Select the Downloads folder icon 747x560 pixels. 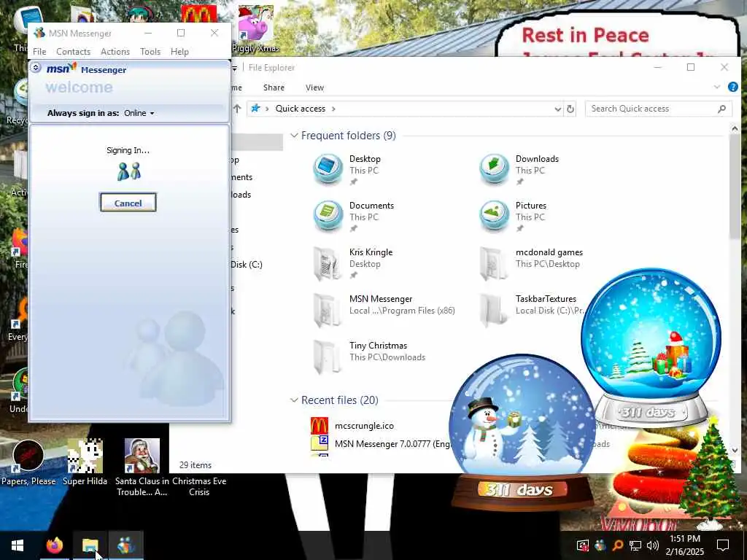(494, 169)
